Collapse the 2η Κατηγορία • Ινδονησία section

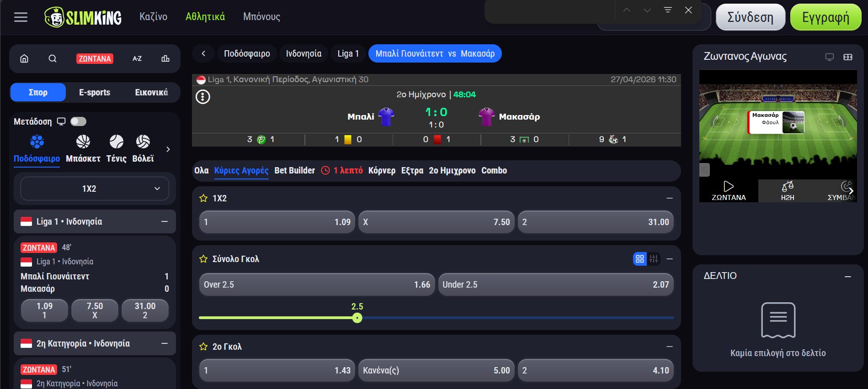pos(165,343)
